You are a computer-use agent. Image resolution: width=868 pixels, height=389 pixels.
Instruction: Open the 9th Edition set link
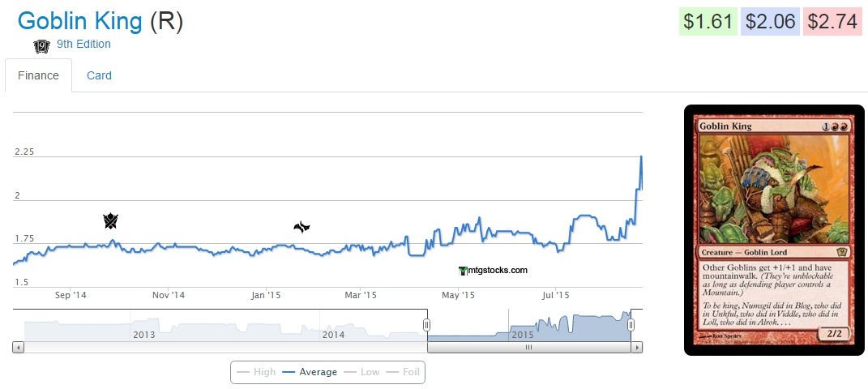click(83, 44)
